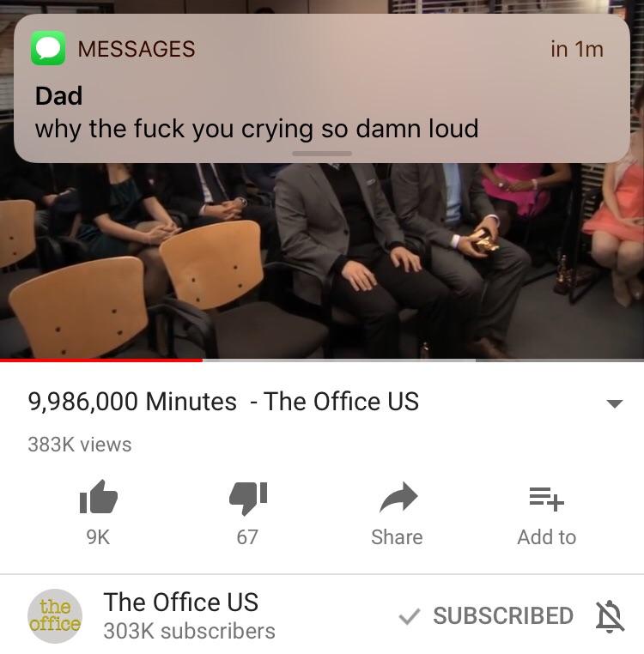Screen dimensions: 644x654
Task: Tap the Share arrow icon
Action: click(x=398, y=497)
